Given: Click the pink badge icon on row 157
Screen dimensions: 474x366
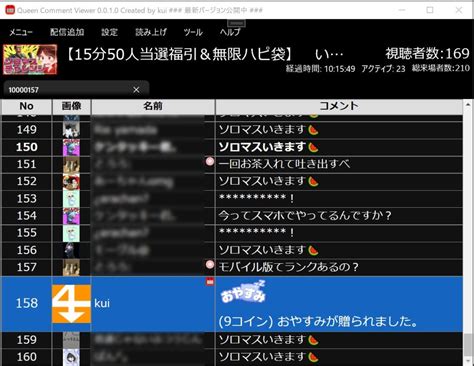Looking at the screenshot, I should pos(210,265).
